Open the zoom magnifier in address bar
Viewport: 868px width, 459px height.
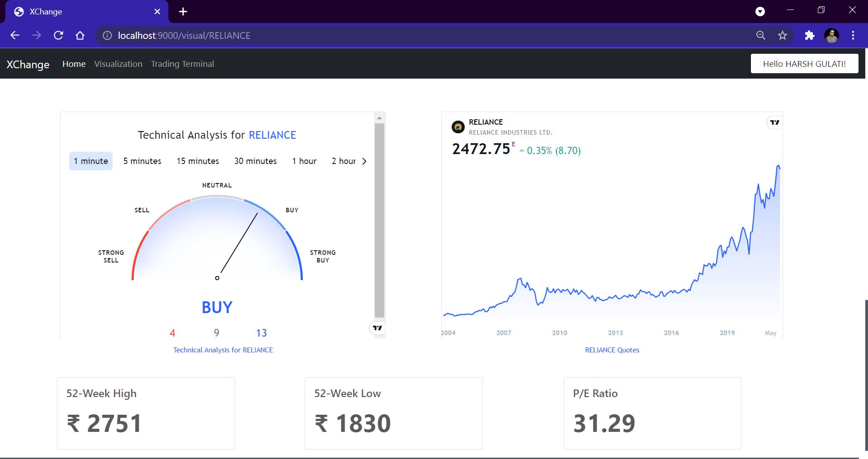[761, 35]
